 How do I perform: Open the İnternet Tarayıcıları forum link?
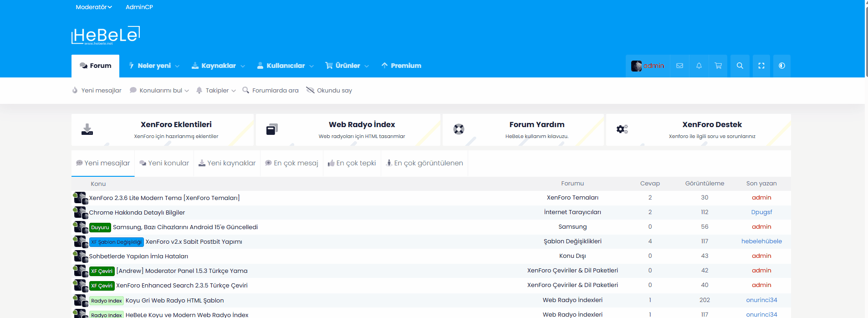572,212
